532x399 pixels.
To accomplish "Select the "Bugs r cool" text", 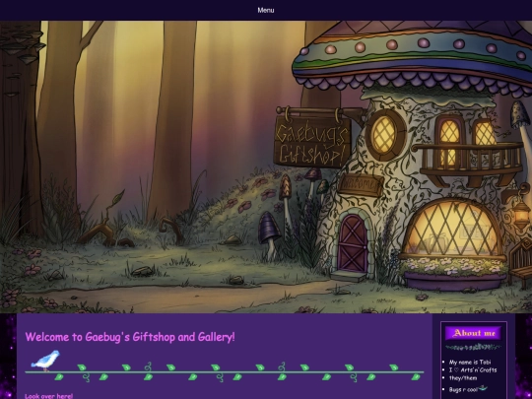I will click(x=463, y=390).
